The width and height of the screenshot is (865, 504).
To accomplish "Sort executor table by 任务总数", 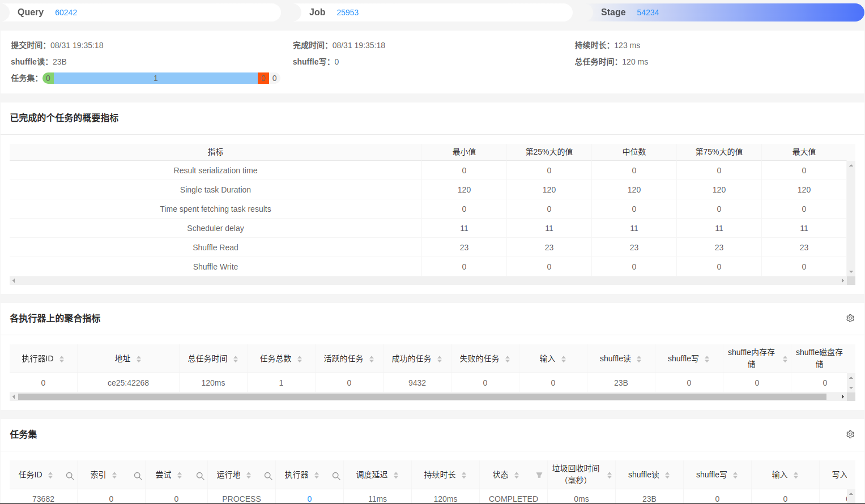I will tap(300, 359).
